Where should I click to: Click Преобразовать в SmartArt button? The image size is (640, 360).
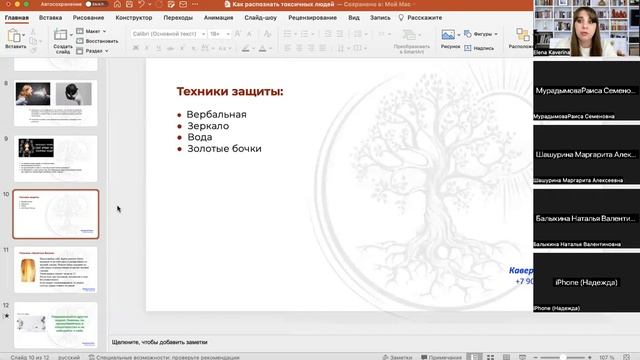(x=411, y=41)
